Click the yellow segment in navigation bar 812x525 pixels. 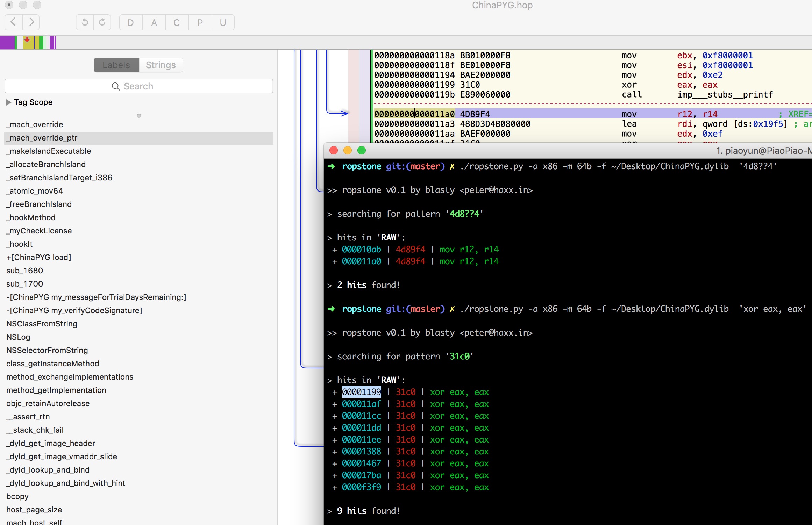click(29, 43)
